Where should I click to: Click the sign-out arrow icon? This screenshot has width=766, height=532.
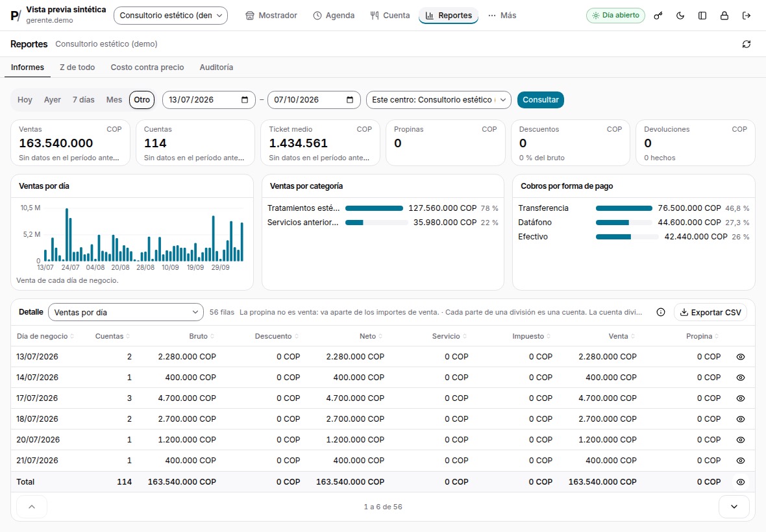(x=746, y=16)
